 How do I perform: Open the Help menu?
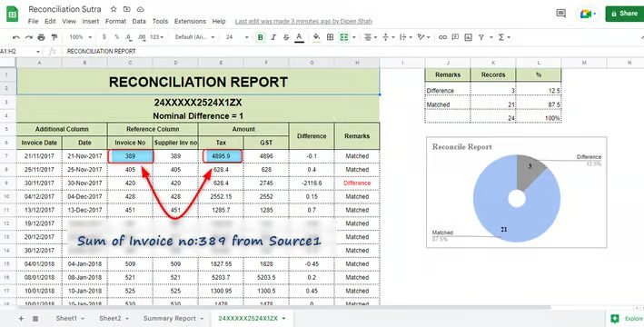click(x=219, y=22)
